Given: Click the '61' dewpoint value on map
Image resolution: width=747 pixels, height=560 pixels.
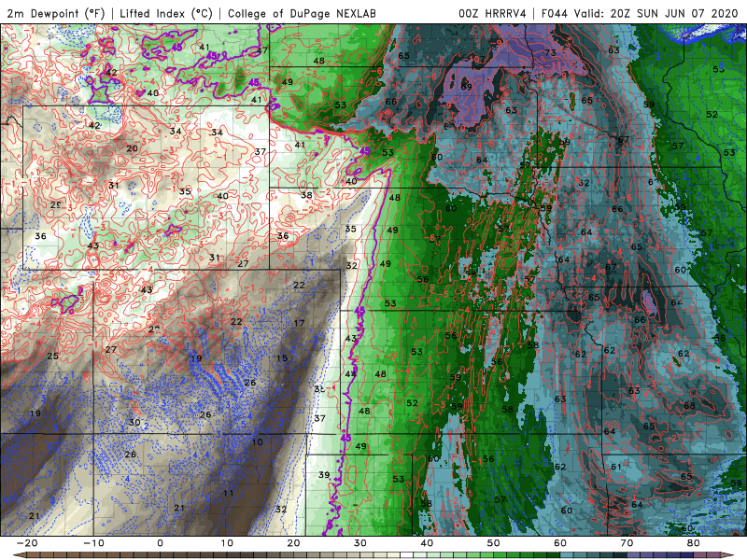Looking at the screenshot, I should [x=616, y=467].
